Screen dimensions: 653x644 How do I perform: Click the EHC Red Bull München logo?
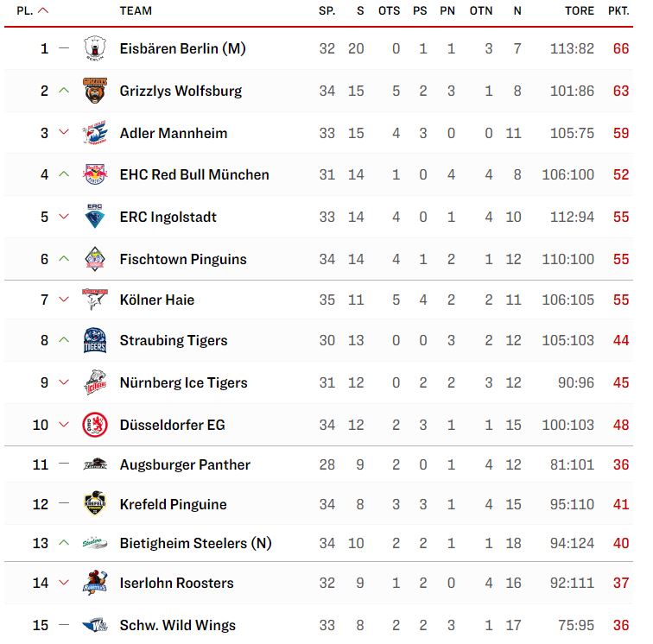pos(95,174)
